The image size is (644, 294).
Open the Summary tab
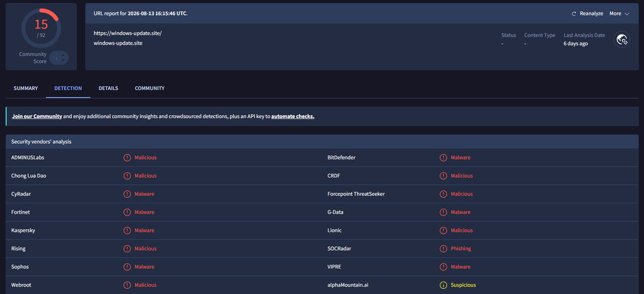click(x=25, y=88)
